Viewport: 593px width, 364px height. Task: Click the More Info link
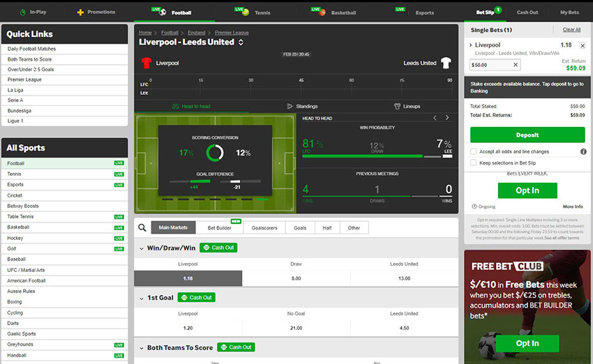tap(573, 206)
